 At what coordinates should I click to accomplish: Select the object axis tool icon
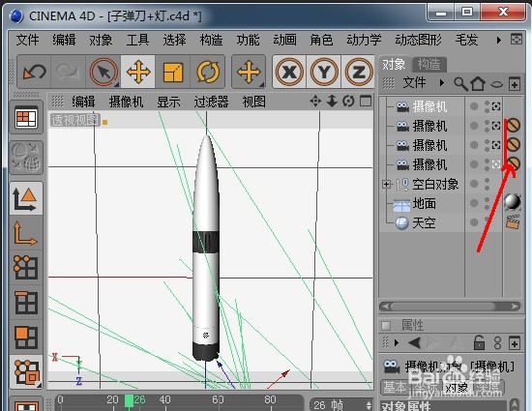[x=26, y=233]
